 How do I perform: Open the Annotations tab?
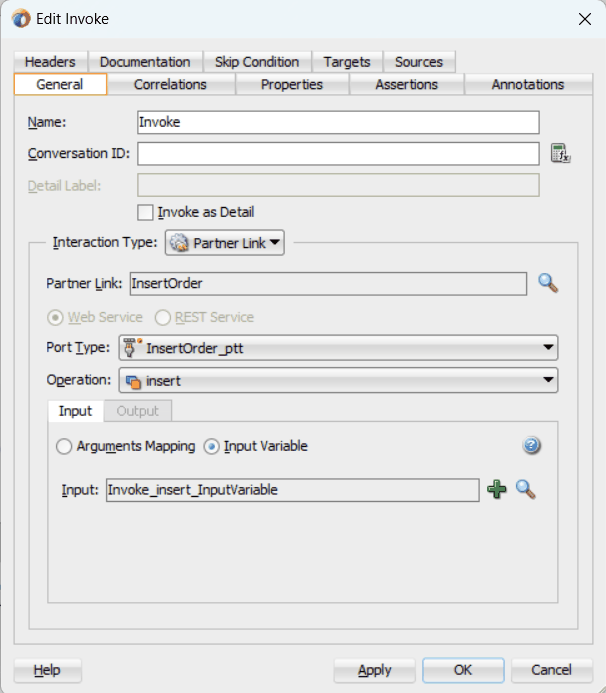point(528,84)
